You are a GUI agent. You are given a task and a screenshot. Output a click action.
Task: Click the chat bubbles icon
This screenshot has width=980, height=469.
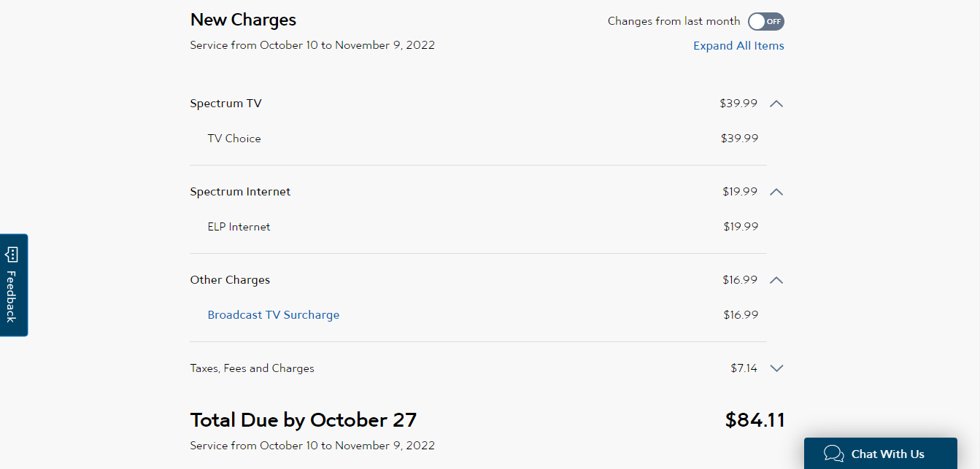tap(833, 454)
